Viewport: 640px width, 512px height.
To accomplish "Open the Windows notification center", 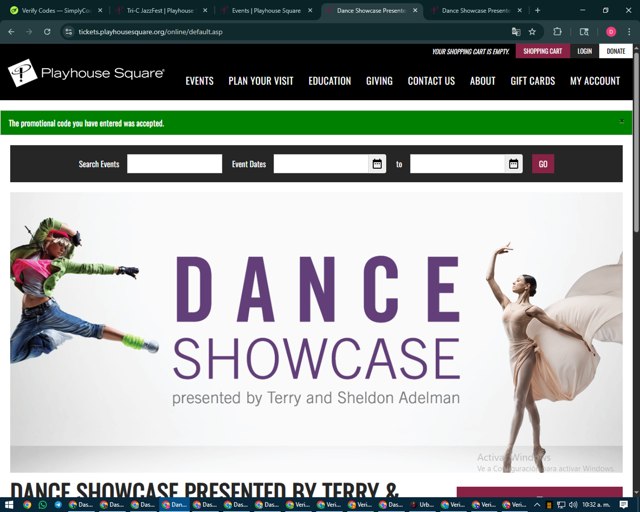I will [624, 505].
